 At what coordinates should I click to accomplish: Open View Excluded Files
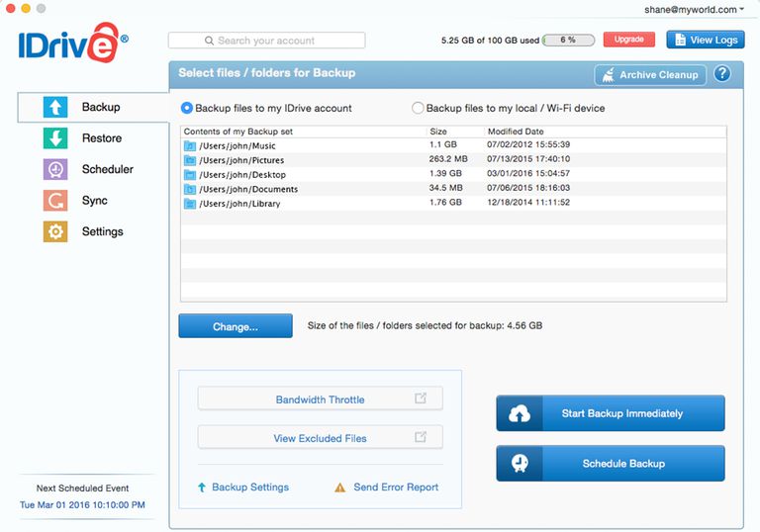click(x=320, y=437)
